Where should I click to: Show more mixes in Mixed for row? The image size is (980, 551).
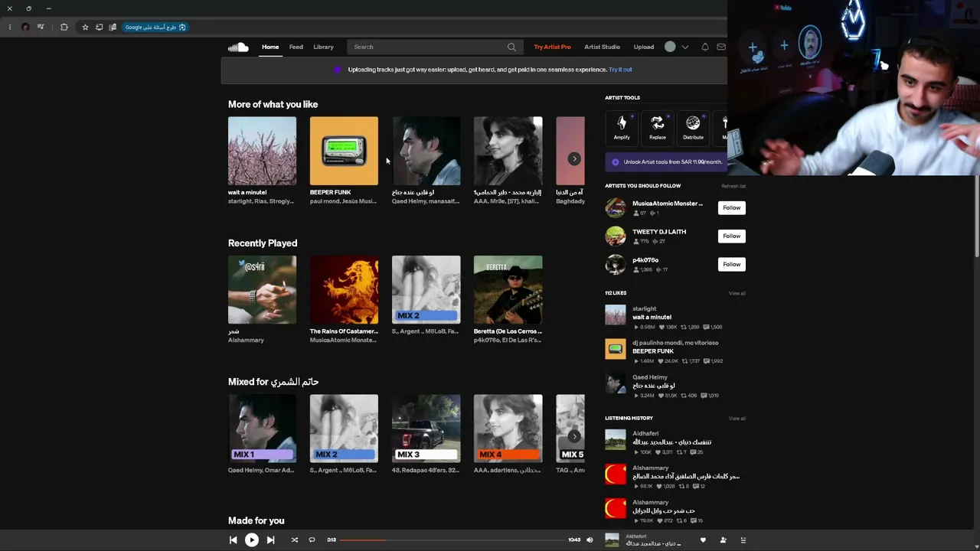tap(574, 437)
